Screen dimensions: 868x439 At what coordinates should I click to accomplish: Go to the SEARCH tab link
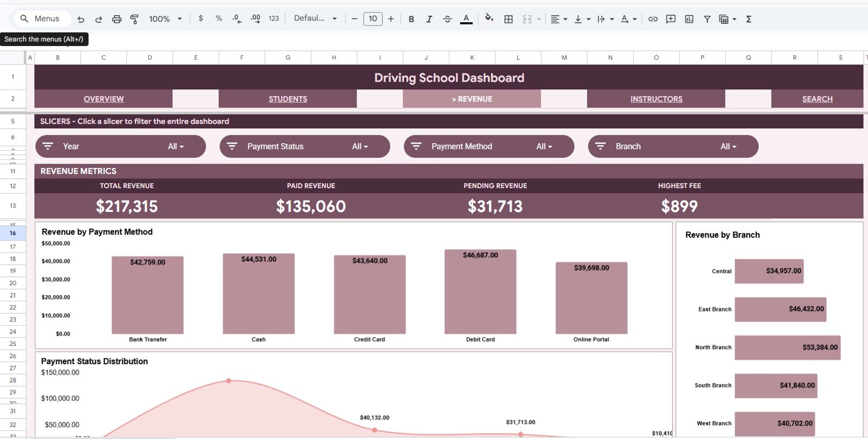pyautogui.click(x=818, y=99)
